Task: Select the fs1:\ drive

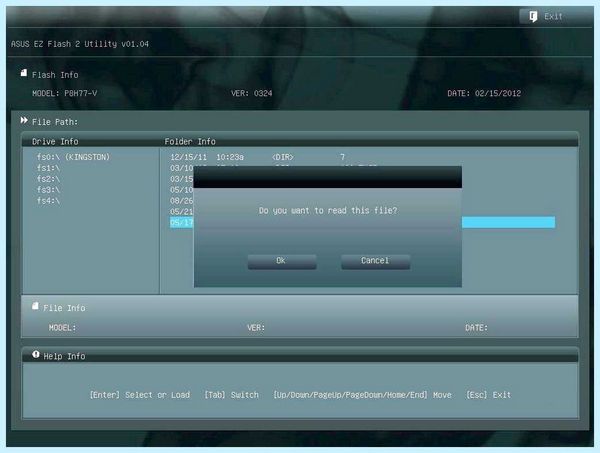Action: click(x=48, y=168)
